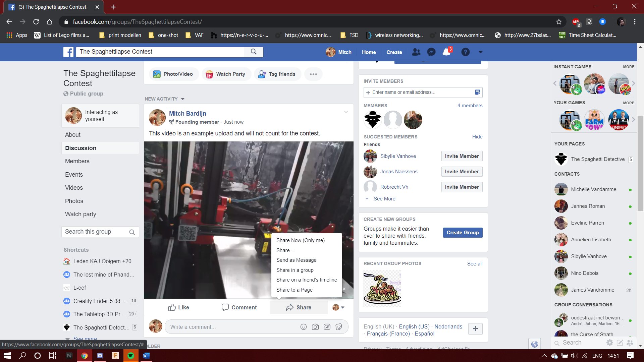Open the Messenger icon
The image size is (644, 362).
click(431, 52)
